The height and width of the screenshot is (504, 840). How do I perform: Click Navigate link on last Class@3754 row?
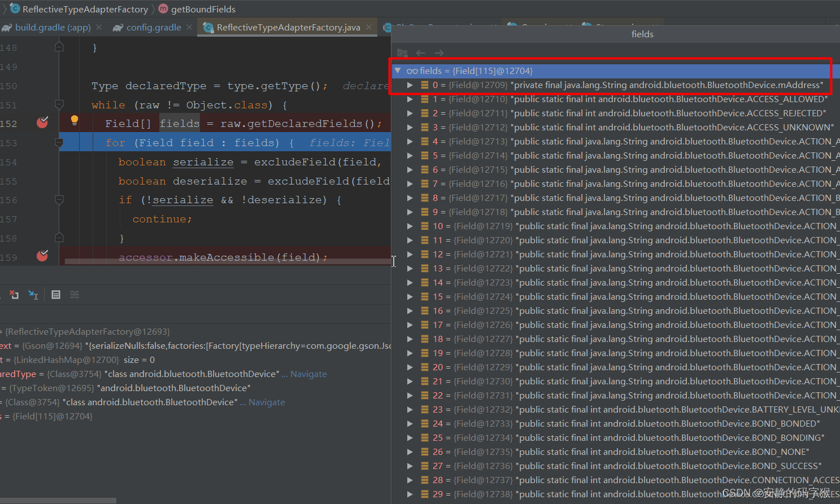(x=267, y=402)
